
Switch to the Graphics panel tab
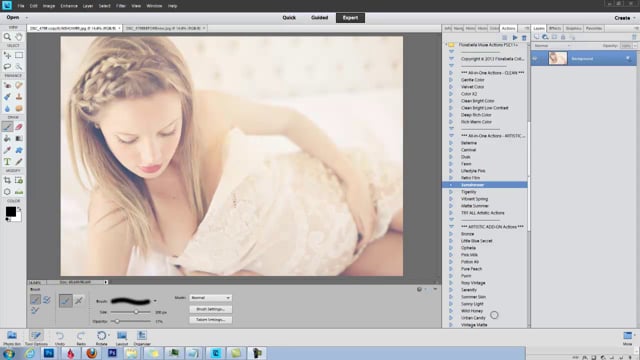click(573, 29)
